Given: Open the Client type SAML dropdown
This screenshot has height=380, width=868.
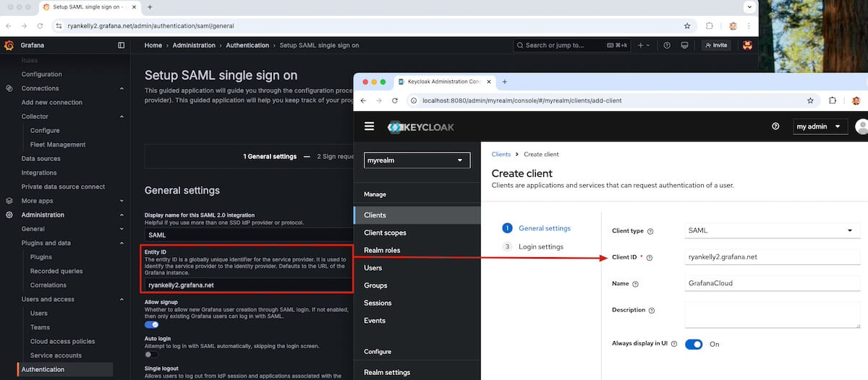Looking at the screenshot, I should tap(773, 230).
